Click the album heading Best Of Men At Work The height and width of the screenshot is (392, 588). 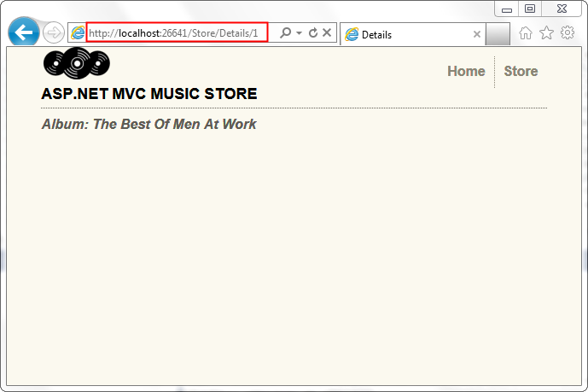(148, 125)
